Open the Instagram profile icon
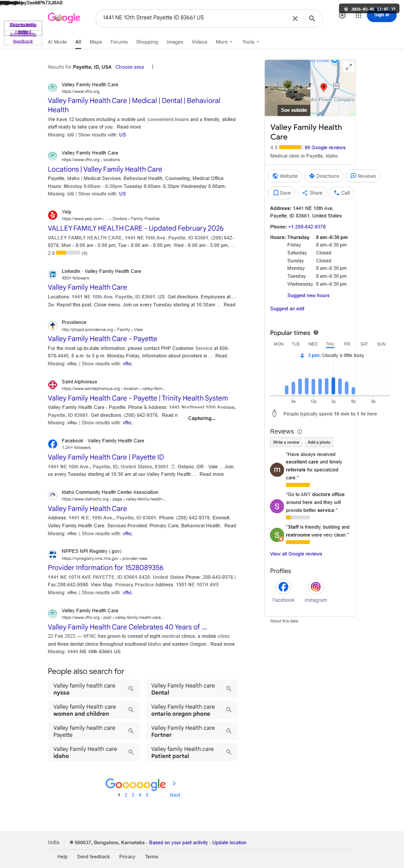This screenshot has height=868, width=408. click(316, 587)
